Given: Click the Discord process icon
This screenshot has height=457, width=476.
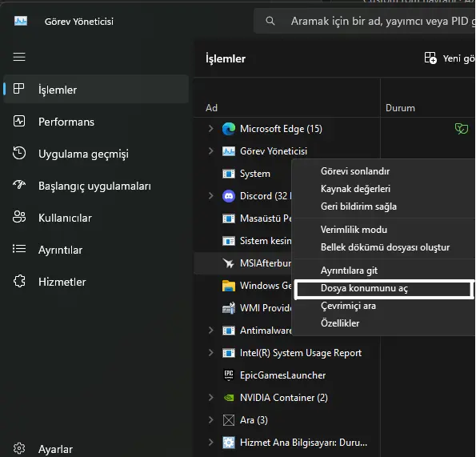Looking at the screenshot, I should (229, 196).
